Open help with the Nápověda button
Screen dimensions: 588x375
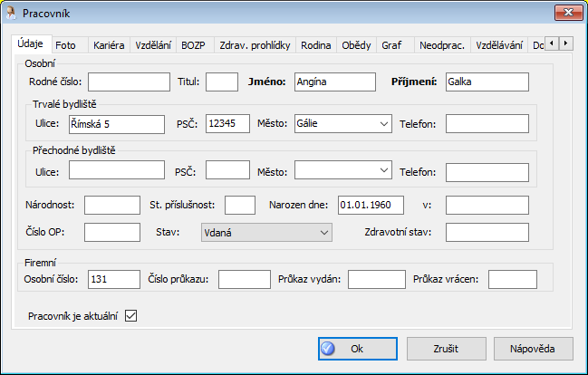[x=533, y=348]
